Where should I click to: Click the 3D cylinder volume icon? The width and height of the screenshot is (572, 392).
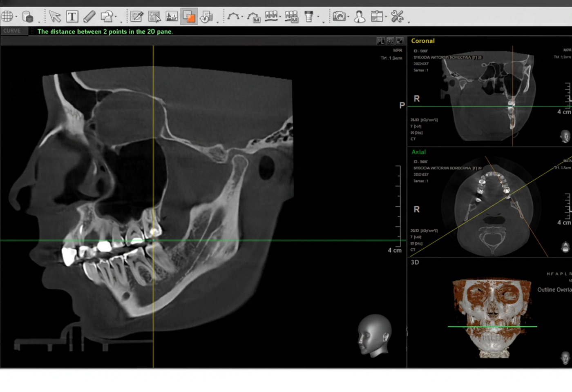coord(27,17)
